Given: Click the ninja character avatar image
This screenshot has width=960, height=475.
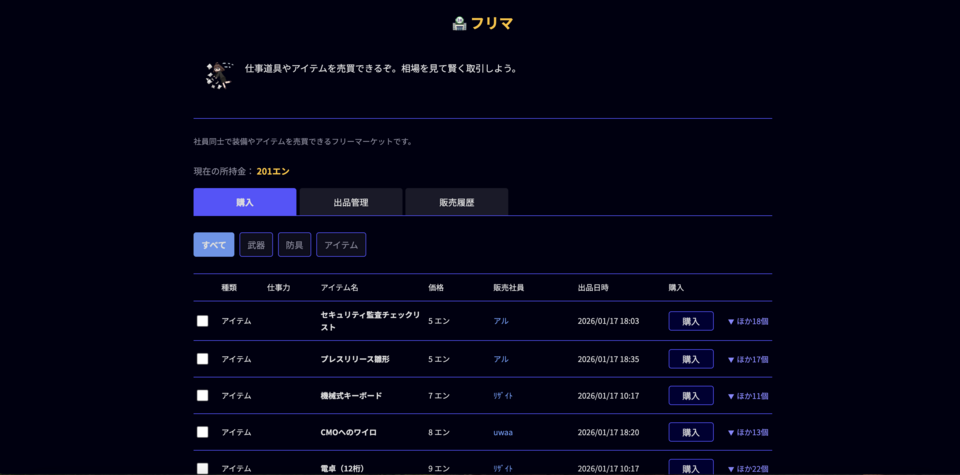Looking at the screenshot, I should [x=218, y=75].
